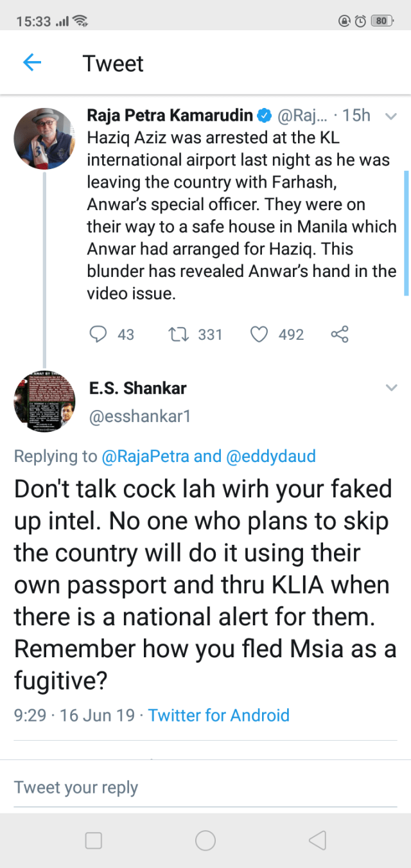This screenshot has width=411, height=868.
Task: Tap the Twitter for Android link
Action: pyautogui.click(x=218, y=715)
